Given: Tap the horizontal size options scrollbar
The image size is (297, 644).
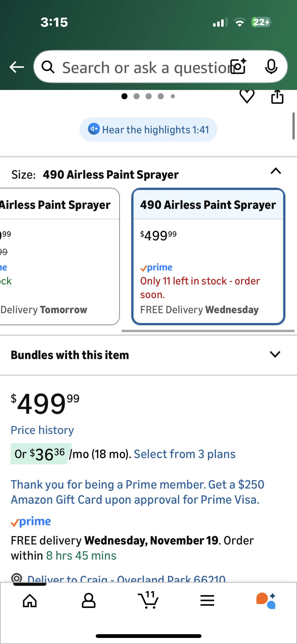Looking at the screenshot, I should pos(208,331).
